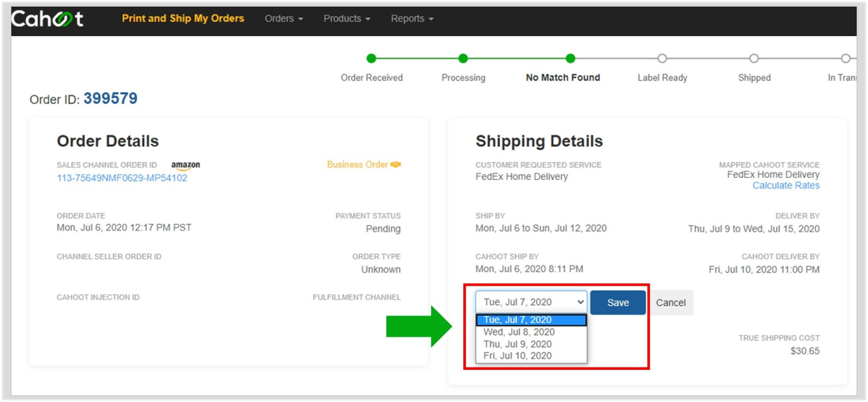
Task: Click FedEx Home Delivery under Customer Requested Service
Action: [x=522, y=177]
